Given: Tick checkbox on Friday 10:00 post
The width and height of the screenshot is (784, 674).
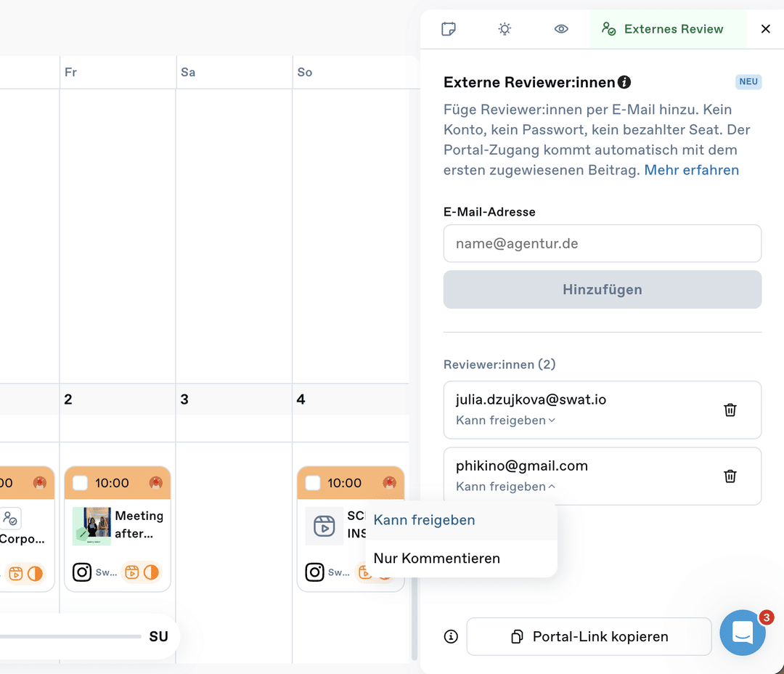Looking at the screenshot, I should pyautogui.click(x=80, y=483).
